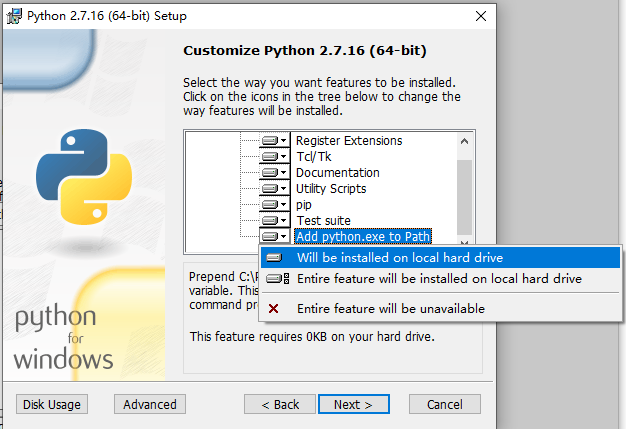This screenshot has height=429, width=626.
Task: Select the Documentation tree item
Action: coord(338,172)
